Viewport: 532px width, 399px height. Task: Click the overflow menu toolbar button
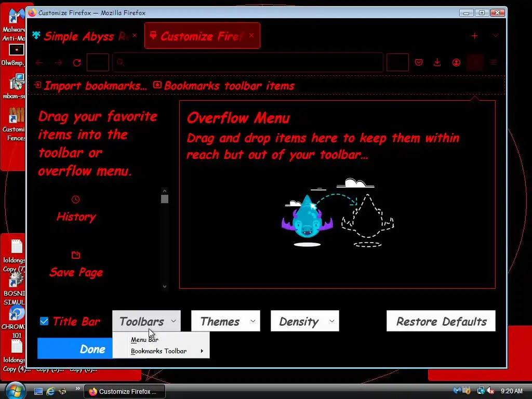pos(475,62)
